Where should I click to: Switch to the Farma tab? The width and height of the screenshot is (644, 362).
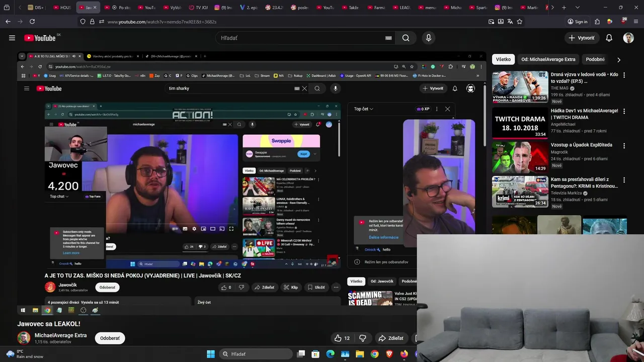point(376,8)
